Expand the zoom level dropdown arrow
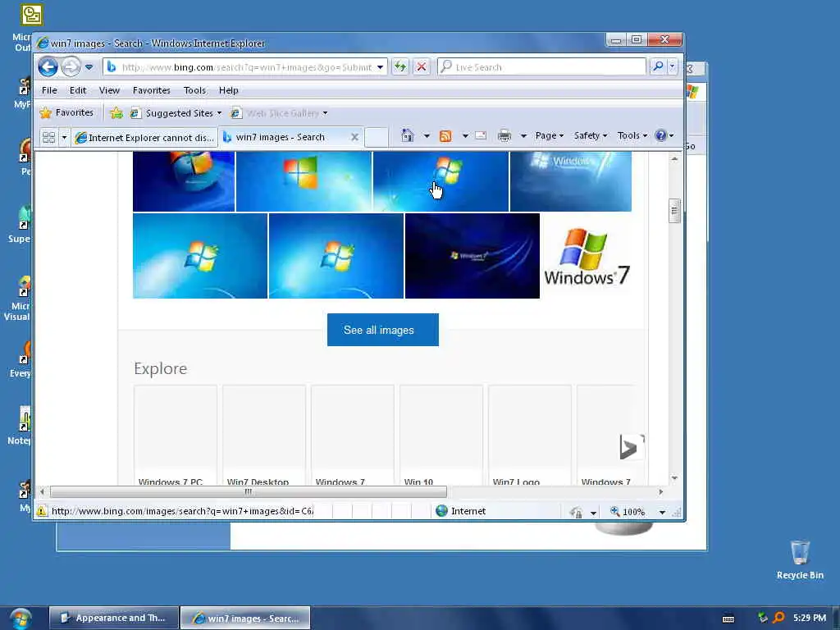 click(662, 512)
